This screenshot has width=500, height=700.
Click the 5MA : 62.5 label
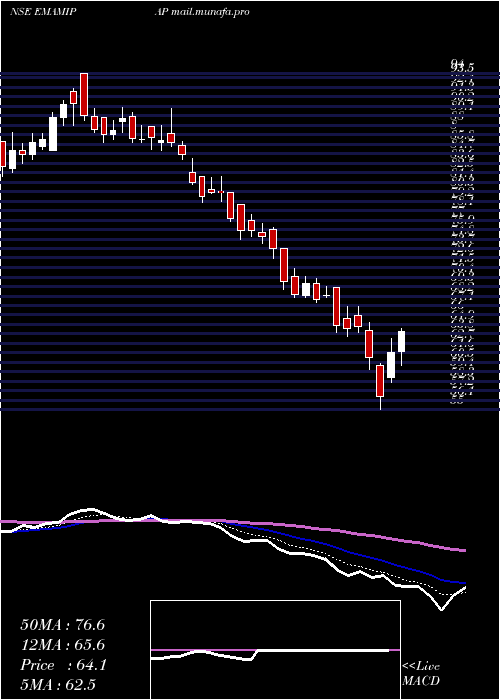[x=58, y=685]
